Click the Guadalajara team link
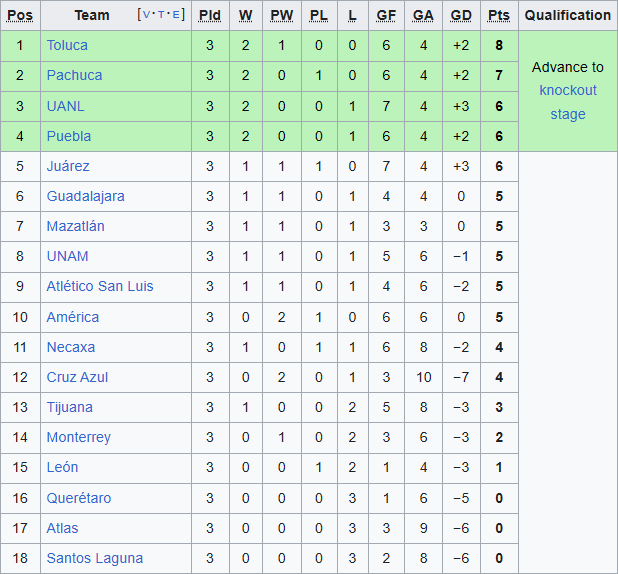Image resolution: width=618 pixels, height=574 pixels. (x=85, y=196)
